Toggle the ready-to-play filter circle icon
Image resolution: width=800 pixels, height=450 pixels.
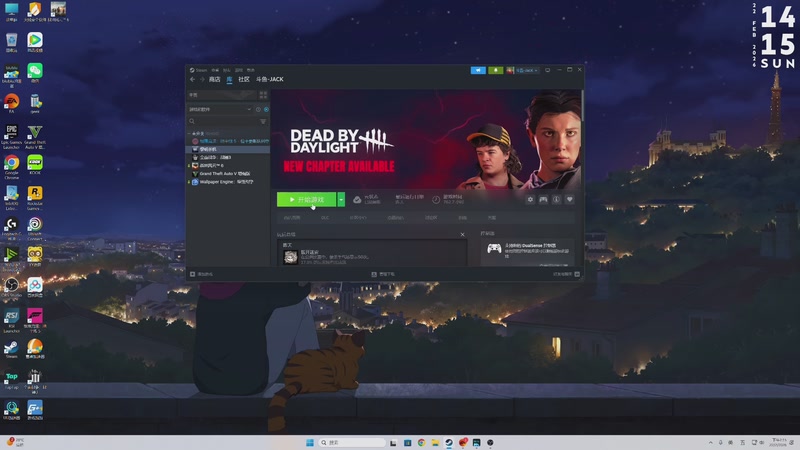pos(266,109)
